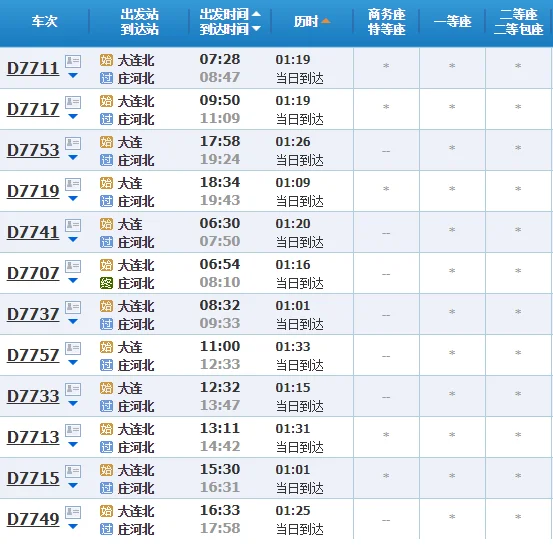Click 庄河北 destination in the D7733 row
The width and height of the screenshot is (553, 546).
[x=136, y=406]
